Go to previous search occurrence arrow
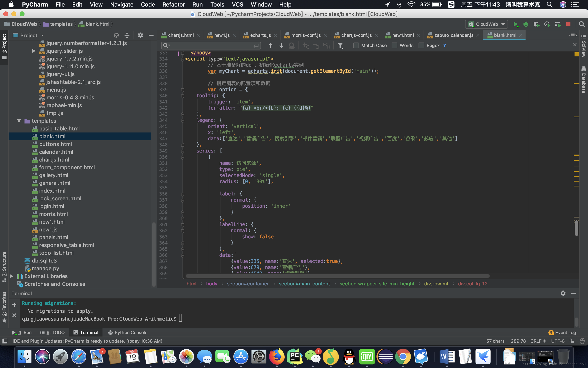The image size is (588, 368). point(271,46)
